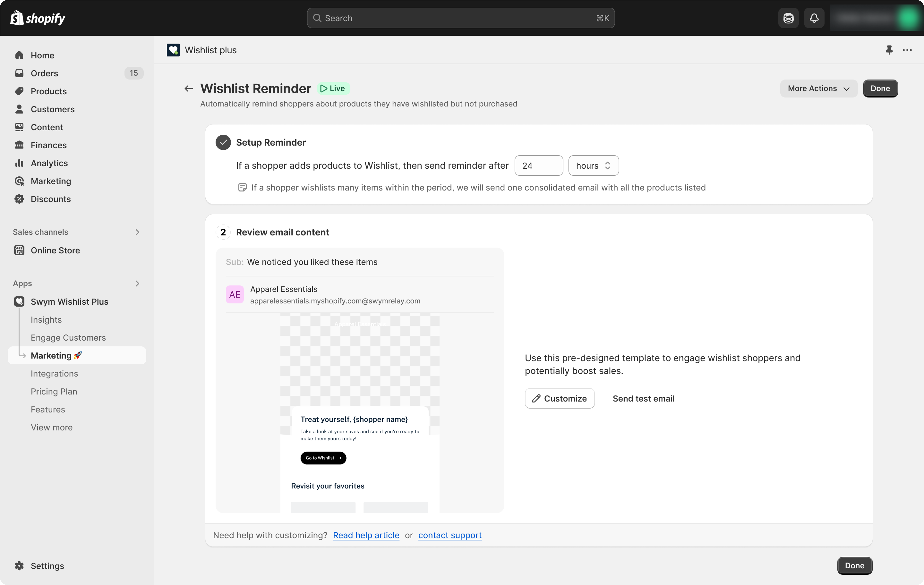
Task: Click the Customize button
Action: 560,398
